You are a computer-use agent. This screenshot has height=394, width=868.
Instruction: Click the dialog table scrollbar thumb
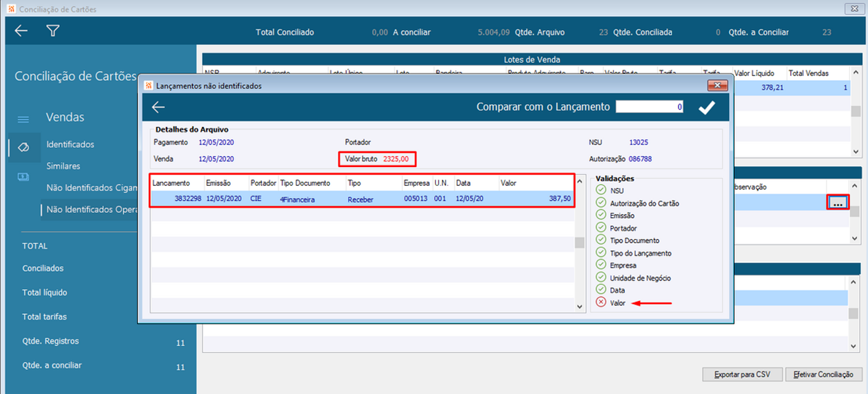coord(580,242)
